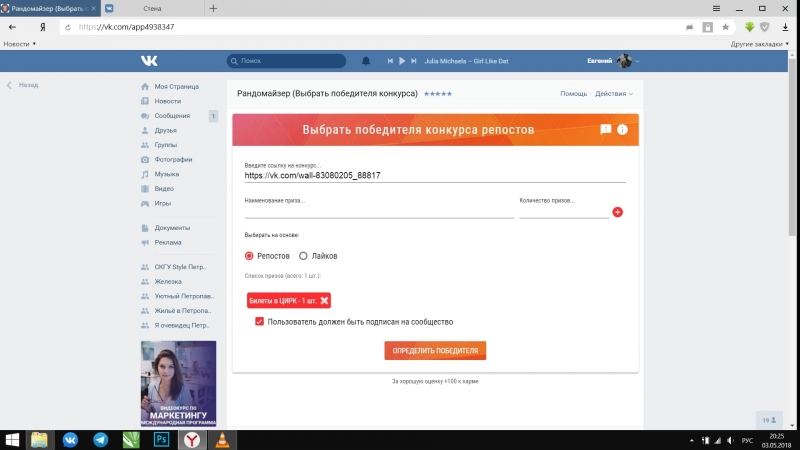Viewport: 800px width, 450px height.
Task: Skip to next track in header player
Action: coord(414,61)
